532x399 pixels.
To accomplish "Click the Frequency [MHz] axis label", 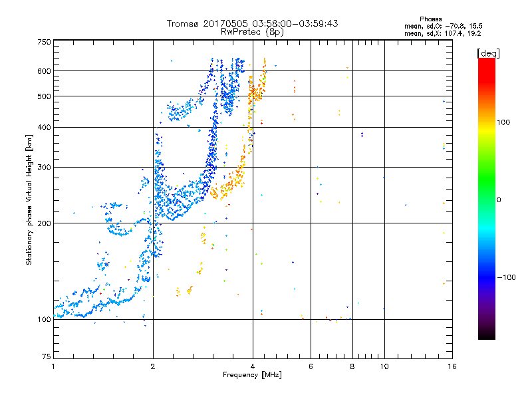I will [x=252, y=375].
